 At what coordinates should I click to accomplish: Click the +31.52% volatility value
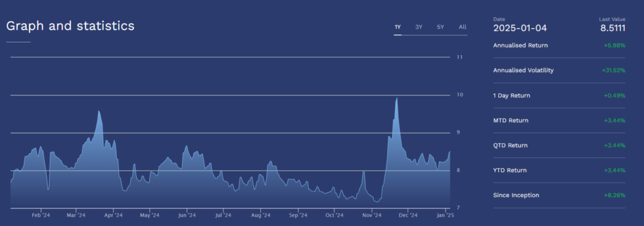[614, 70]
